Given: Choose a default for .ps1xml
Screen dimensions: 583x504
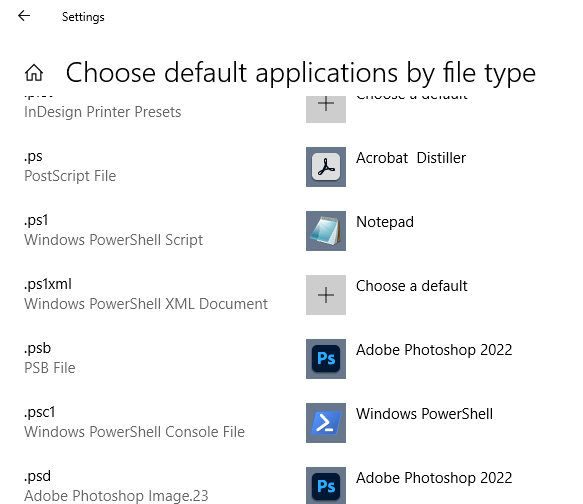Looking at the screenshot, I should tap(412, 286).
